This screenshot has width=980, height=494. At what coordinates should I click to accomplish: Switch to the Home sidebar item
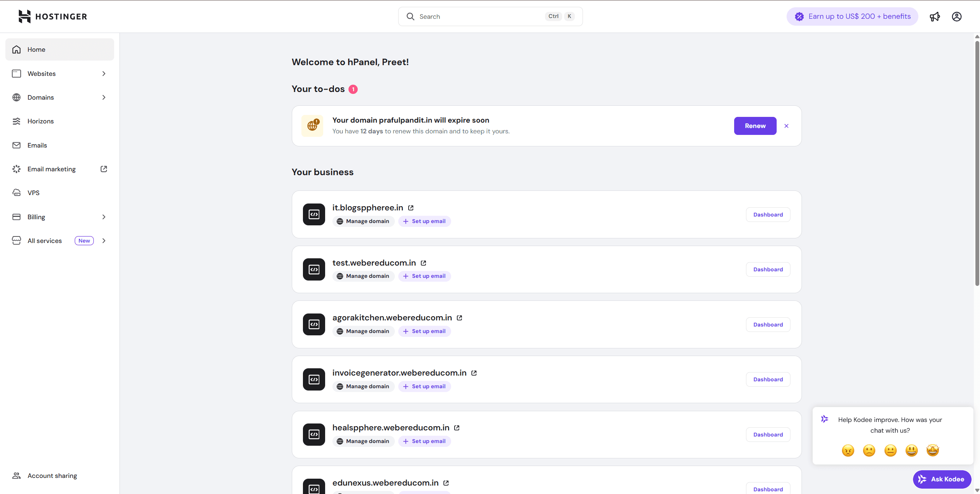[36, 49]
